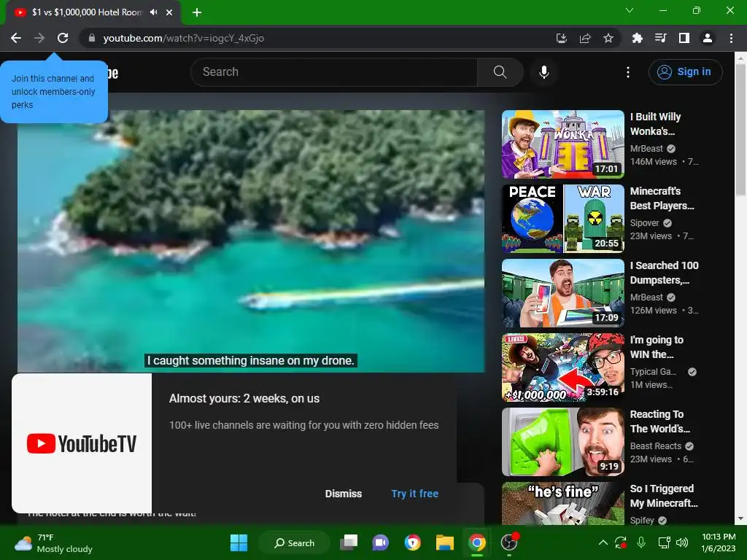Open I Searched 100 Dumpsters thumbnail

pos(562,293)
